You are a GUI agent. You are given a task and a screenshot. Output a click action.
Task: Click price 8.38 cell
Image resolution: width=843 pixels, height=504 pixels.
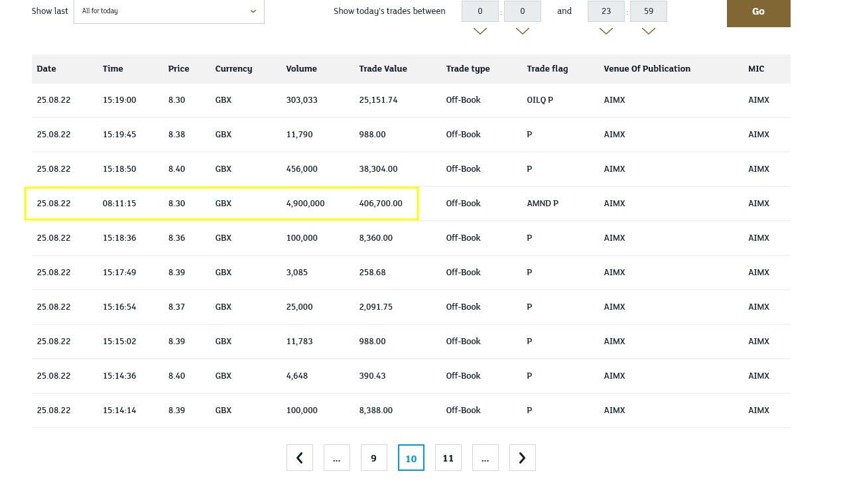(x=176, y=135)
